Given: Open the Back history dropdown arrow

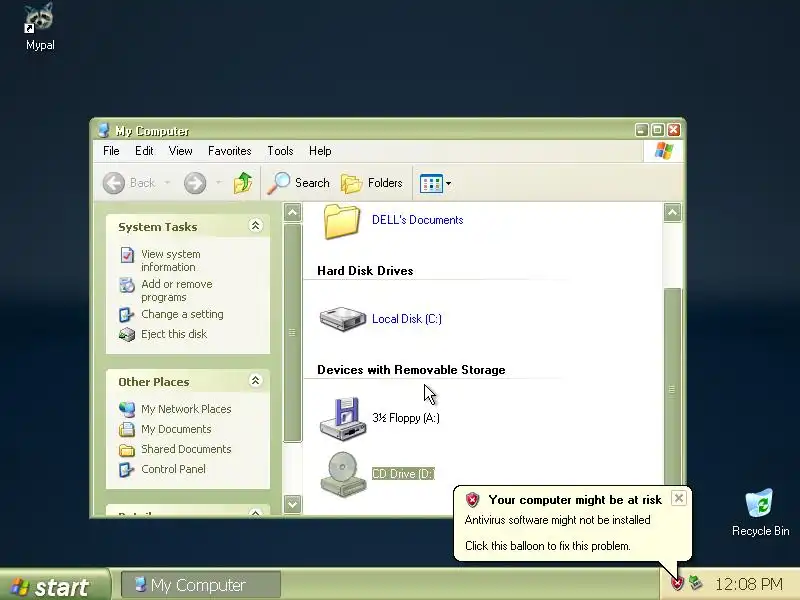Looking at the screenshot, I should tap(167, 183).
